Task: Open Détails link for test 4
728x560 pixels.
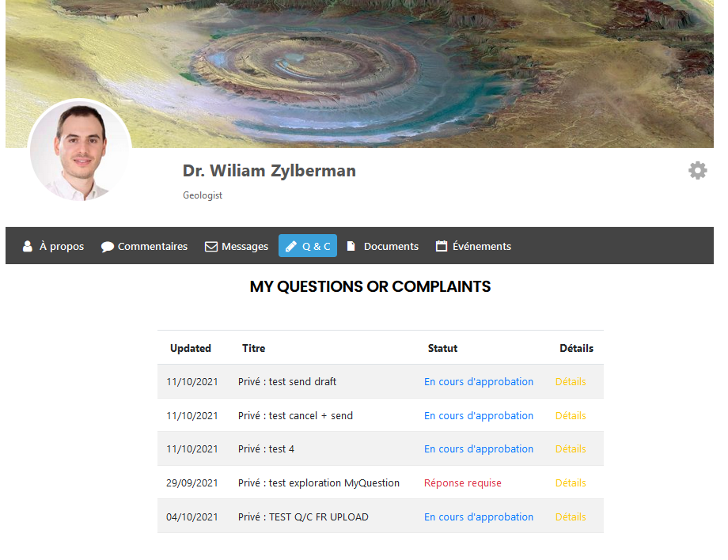Action: (571, 449)
